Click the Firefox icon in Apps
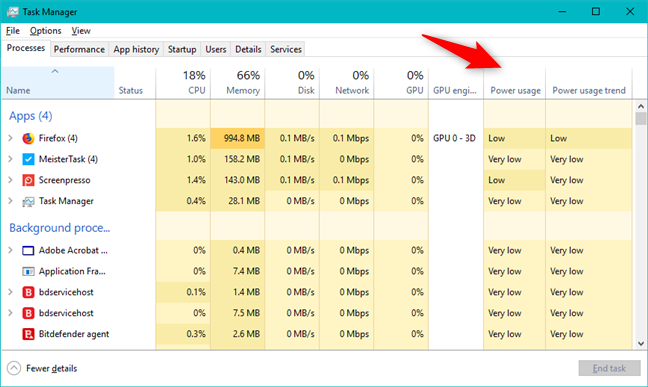Viewport: 648px width, 387px height. tap(28, 138)
